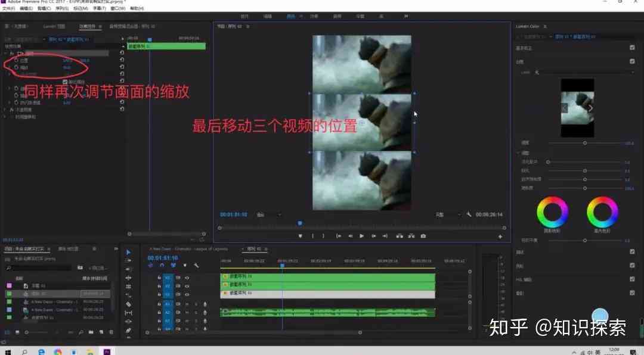Create new bin in Project panel

(x=91, y=332)
